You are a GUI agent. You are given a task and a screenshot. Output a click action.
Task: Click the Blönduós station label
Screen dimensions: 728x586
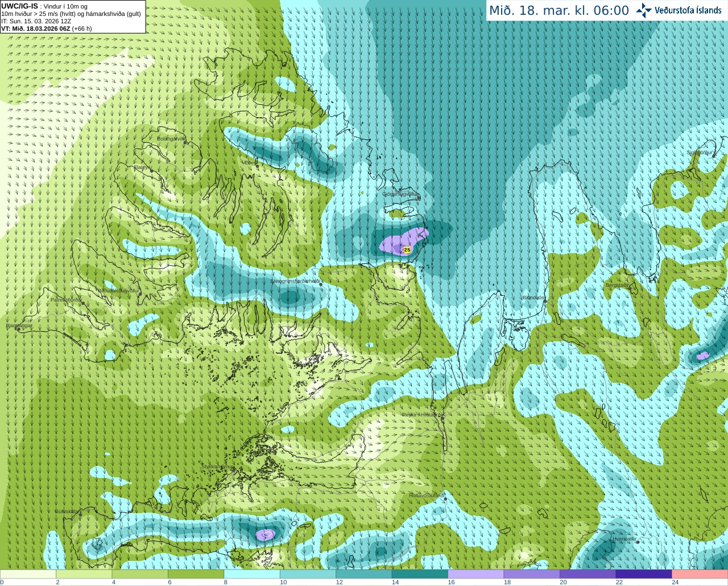click(533, 298)
